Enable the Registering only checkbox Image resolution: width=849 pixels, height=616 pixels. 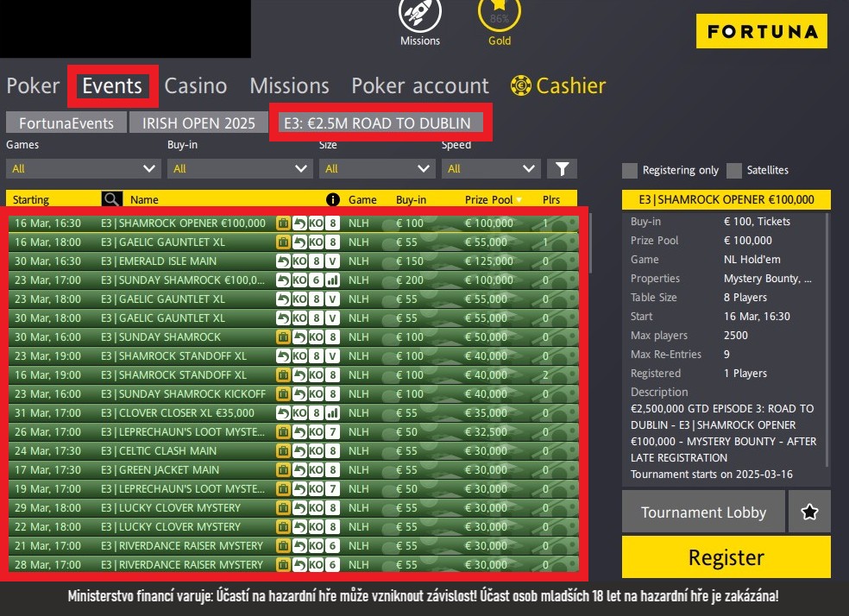pos(630,171)
